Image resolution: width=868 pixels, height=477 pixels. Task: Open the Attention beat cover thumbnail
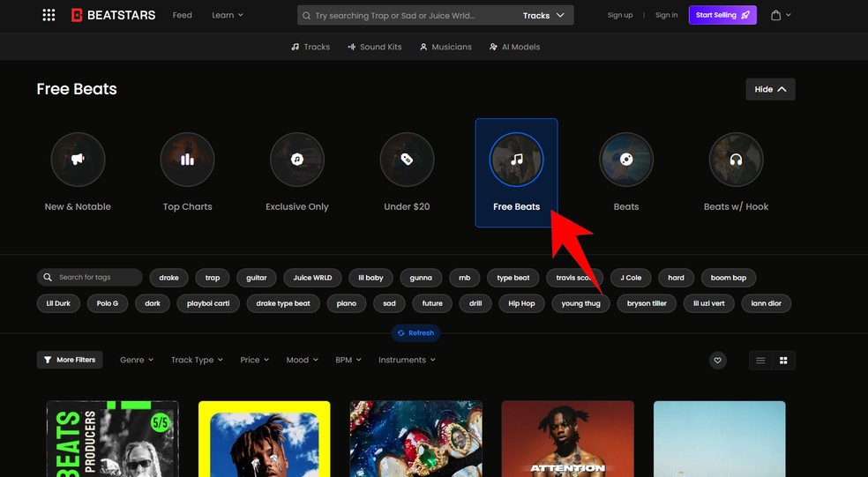pos(567,439)
